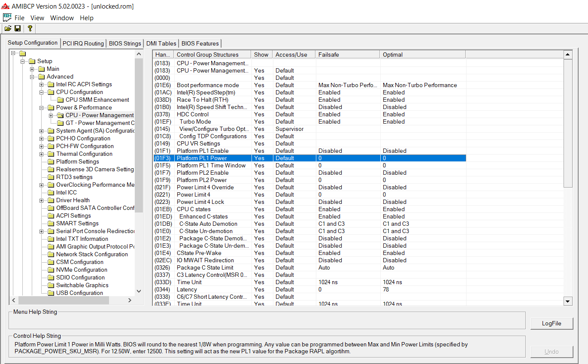The height and width of the screenshot is (364, 588).
Task: Click Failsafe Enabled for CState Pre-Wake
Action: [x=329, y=253]
